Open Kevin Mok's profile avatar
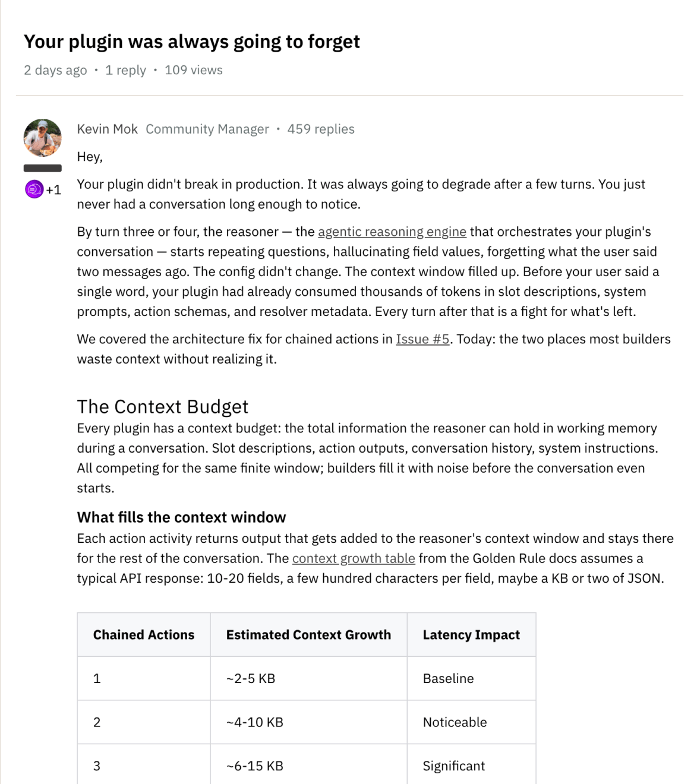694x784 pixels. 44,137
